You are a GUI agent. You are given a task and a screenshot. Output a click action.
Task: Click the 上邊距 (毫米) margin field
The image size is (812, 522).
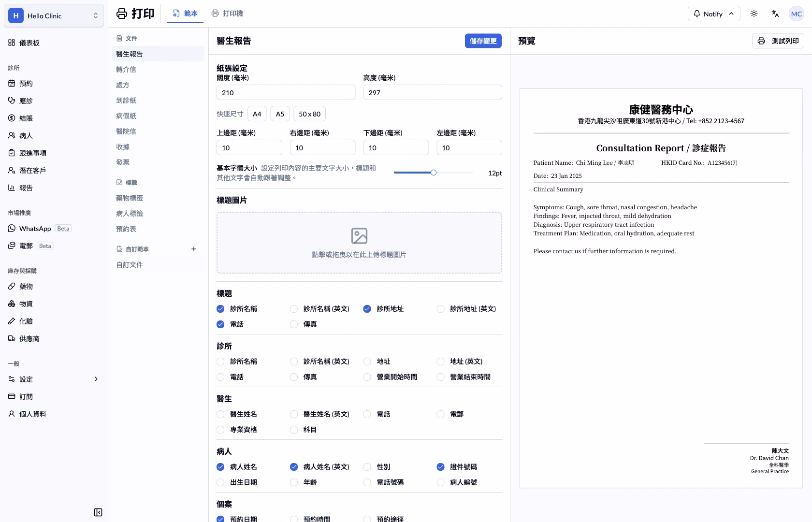tap(249, 147)
